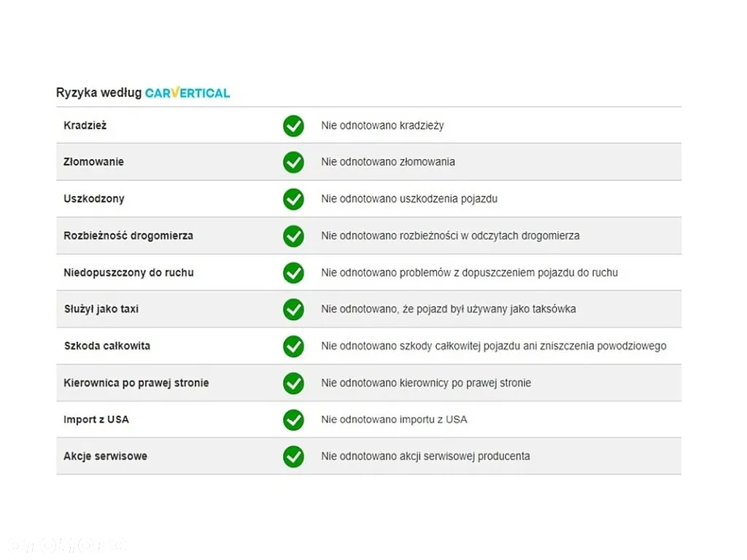Click the green checkmark beside Uszkodzony
This screenshot has height=560, width=747.
293,199
